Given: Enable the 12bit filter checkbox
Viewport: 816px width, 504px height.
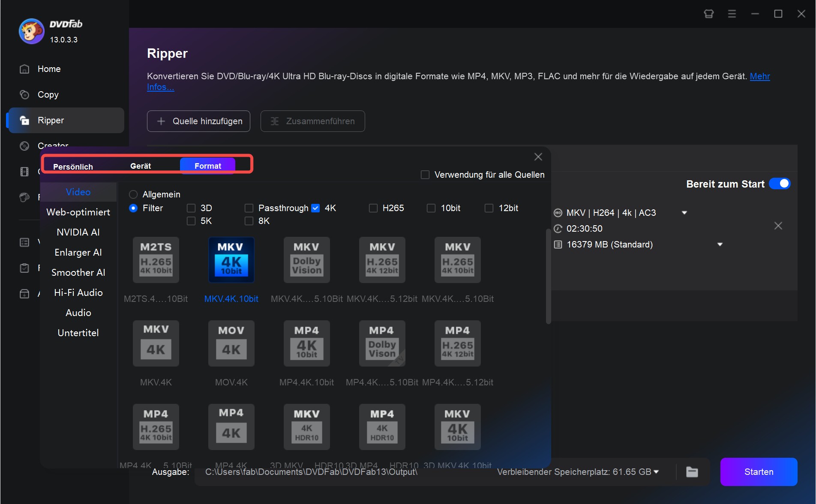Looking at the screenshot, I should (x=489, y=208).
